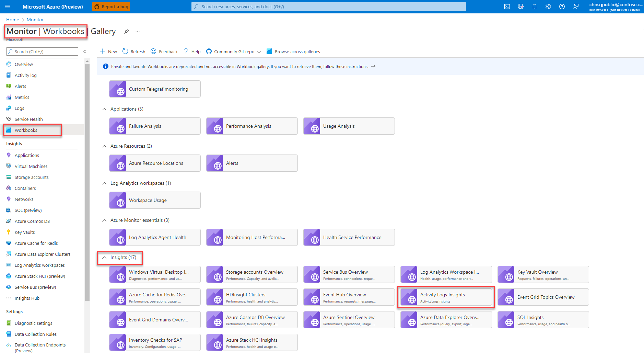Open the Directories and subscriptions filter icon

point(521,7)
